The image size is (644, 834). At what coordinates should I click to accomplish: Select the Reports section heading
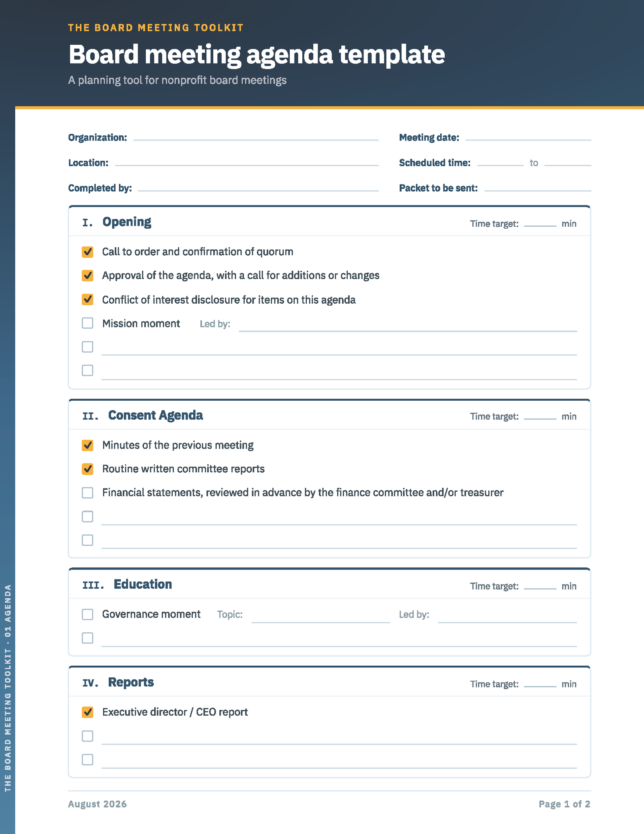point(131,682)
